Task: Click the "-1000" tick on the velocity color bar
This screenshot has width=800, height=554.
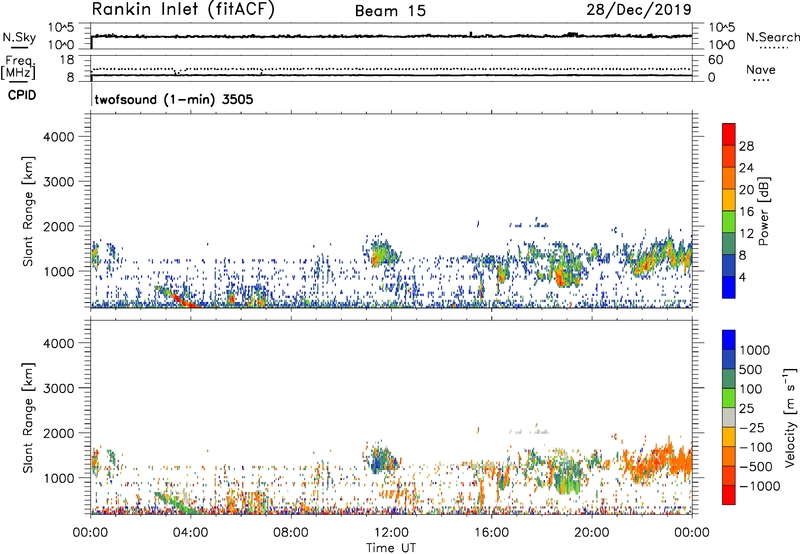Action: click(x=759, y=486)
